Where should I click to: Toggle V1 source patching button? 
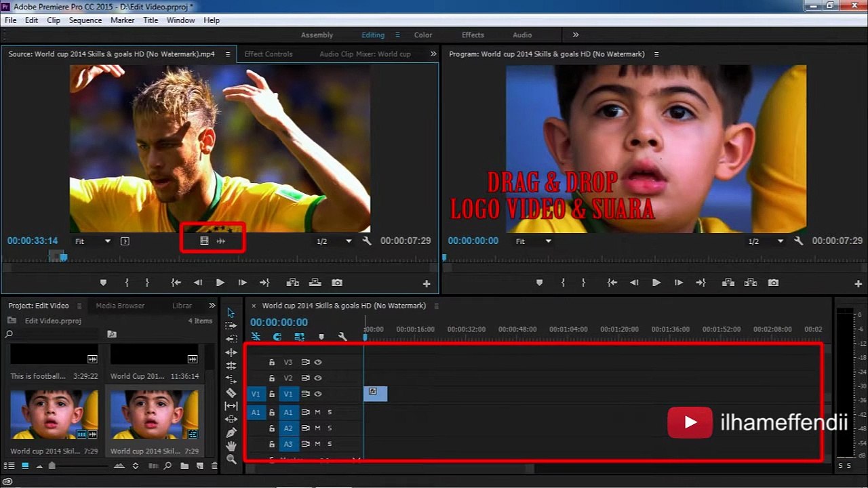click(x=256, y=394)
